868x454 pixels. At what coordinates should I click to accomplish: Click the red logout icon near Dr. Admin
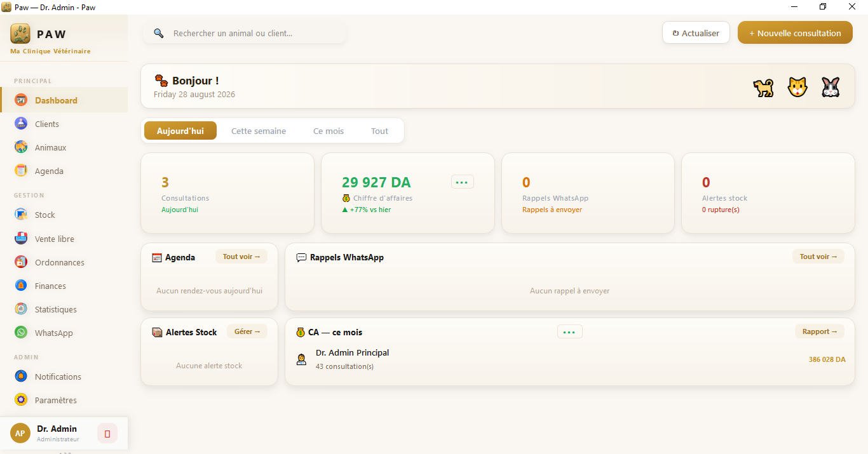[107, 434]
